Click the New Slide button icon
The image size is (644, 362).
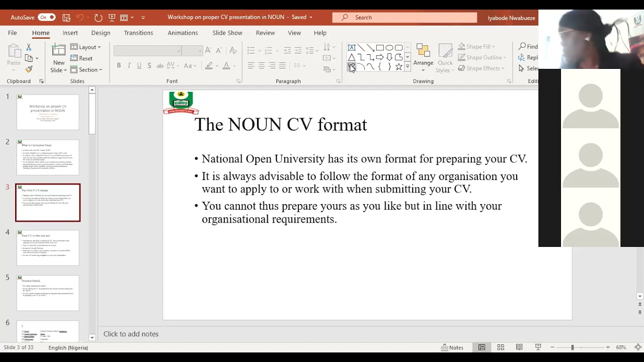click(59, 50)
